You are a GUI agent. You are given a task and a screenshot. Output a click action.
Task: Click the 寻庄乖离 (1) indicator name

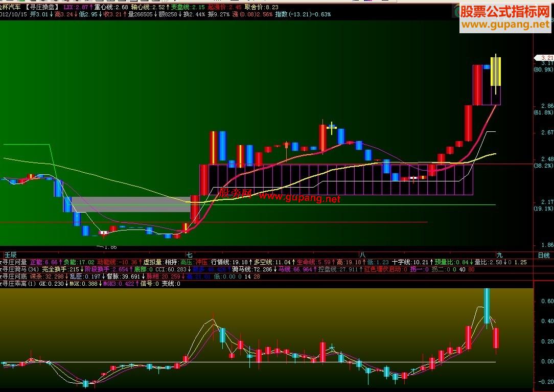19,284
